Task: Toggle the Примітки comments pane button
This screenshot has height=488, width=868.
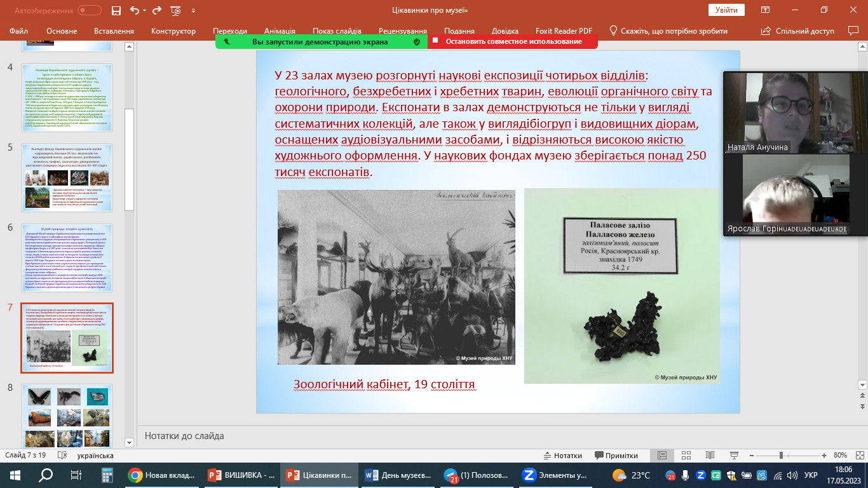Action: (616, 456)
